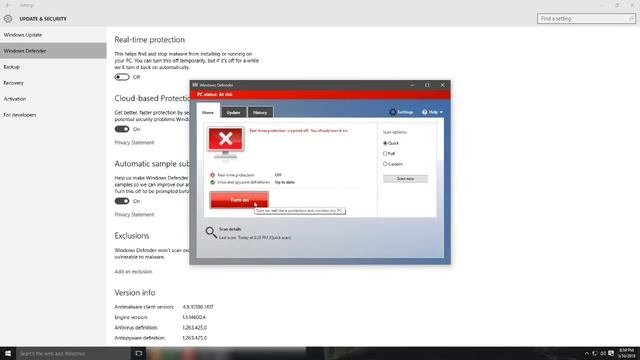Click the real-time protection turned off warning
This screenshot has height=360, width=640.
point(299,131)
